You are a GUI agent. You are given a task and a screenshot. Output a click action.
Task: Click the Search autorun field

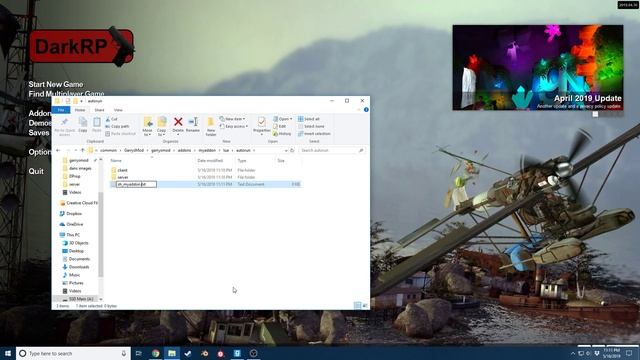332,150
